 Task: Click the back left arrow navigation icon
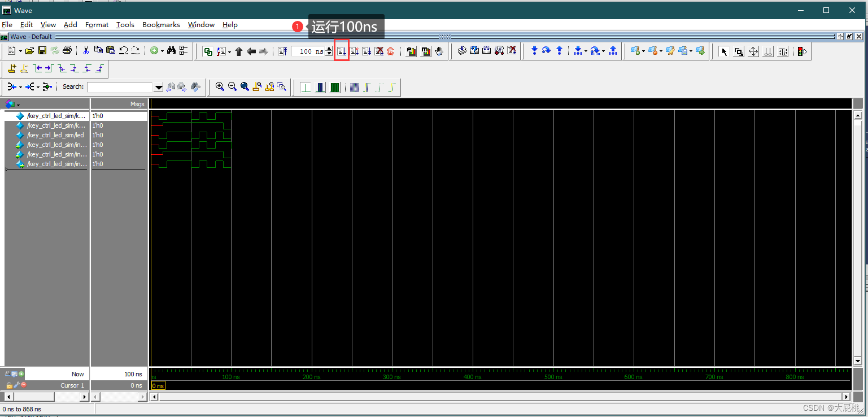pos(251,51)
